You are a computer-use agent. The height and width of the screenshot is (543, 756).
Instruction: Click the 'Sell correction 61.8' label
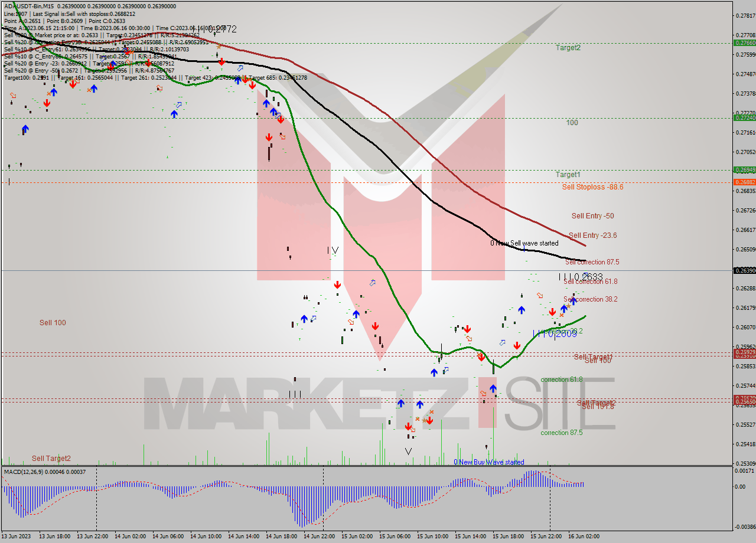pos(590,282)
